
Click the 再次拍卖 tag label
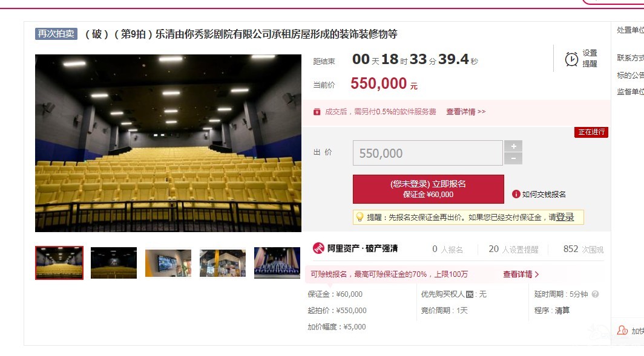tap(56, 34)
